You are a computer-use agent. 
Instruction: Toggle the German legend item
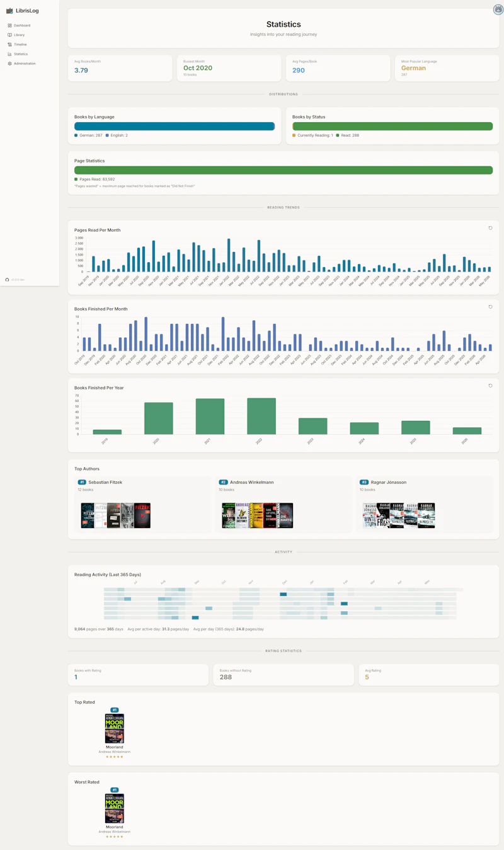[x=88, y=135]
